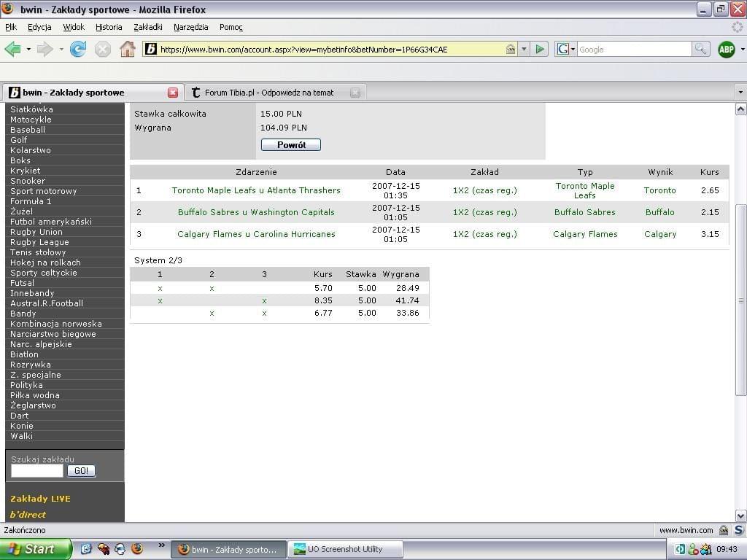Click the Powrót button
747x560 pixels.
point(291,145)
